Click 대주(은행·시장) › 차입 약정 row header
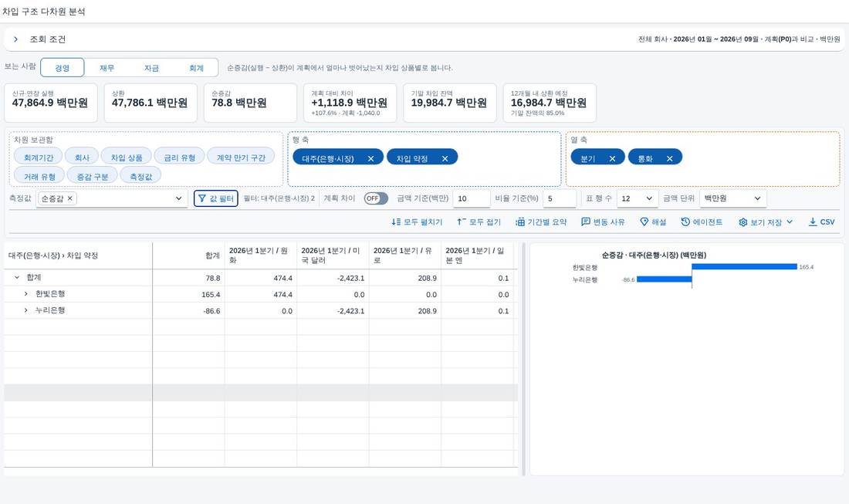 pyautogui.click(x=78, y=255)
